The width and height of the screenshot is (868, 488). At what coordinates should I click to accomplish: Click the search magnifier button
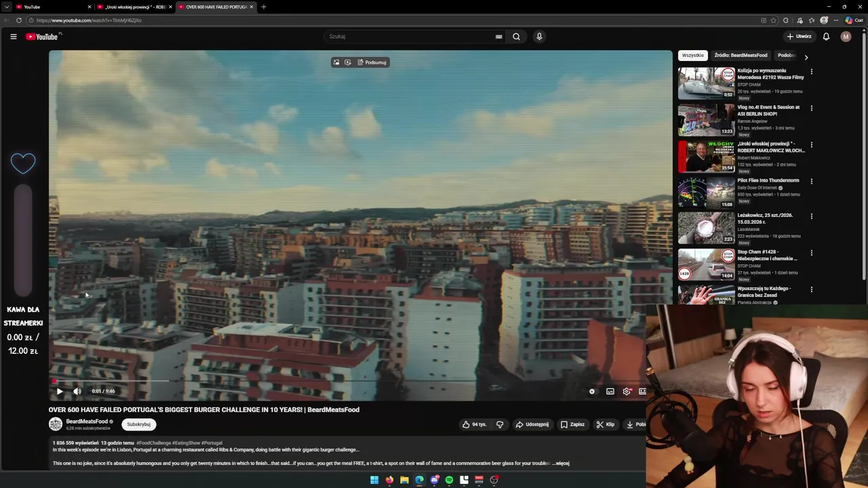click(516, 37)
